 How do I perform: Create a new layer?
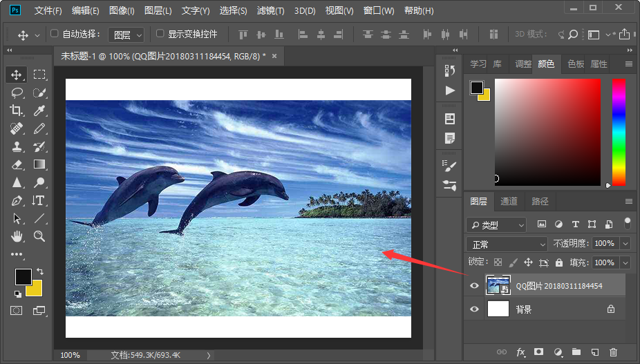(595, 352)
